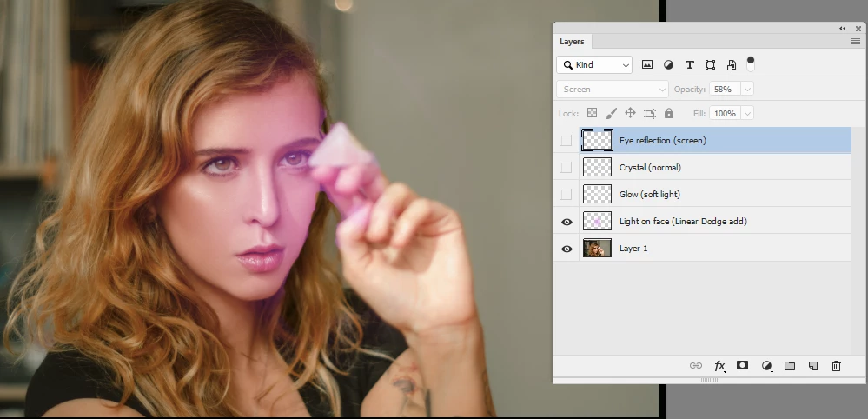This screenshot has height=419, width=868.
Task: Show the Eye reflection (screen) layer
Action: [566, 141]
